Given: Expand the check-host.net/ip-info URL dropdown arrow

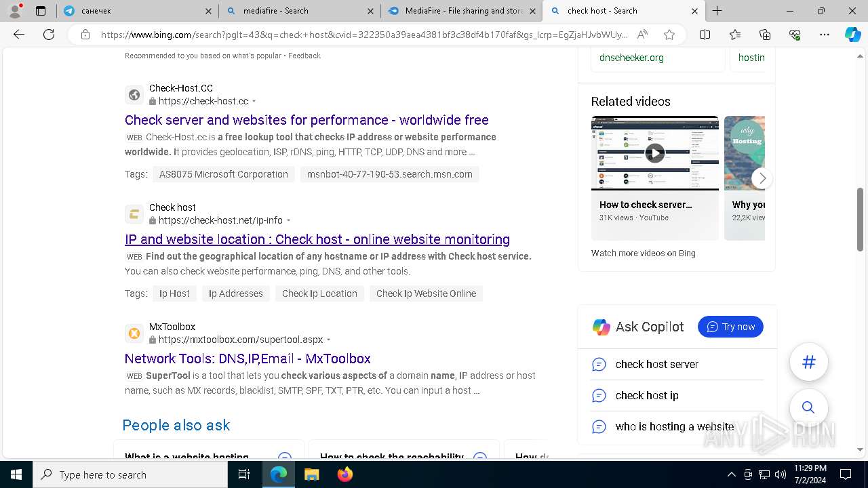Looking at the screenshot, I should tap(289, 221).
